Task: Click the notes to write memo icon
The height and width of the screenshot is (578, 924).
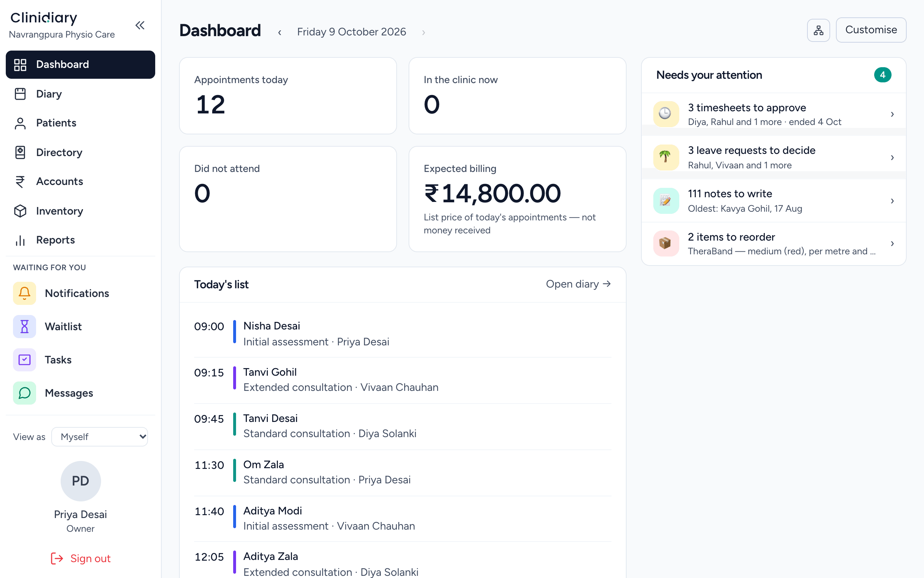Action: click(x=666, y=201)
